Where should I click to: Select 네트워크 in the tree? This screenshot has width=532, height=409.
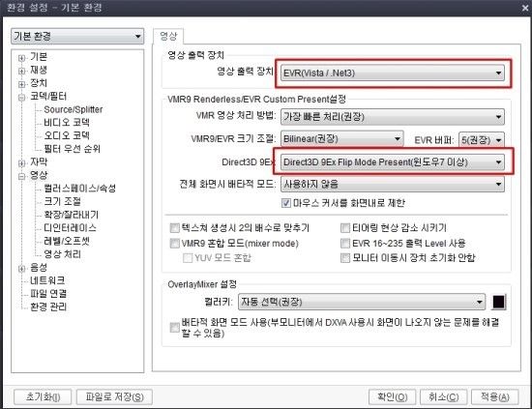click(x=47, y=280)
